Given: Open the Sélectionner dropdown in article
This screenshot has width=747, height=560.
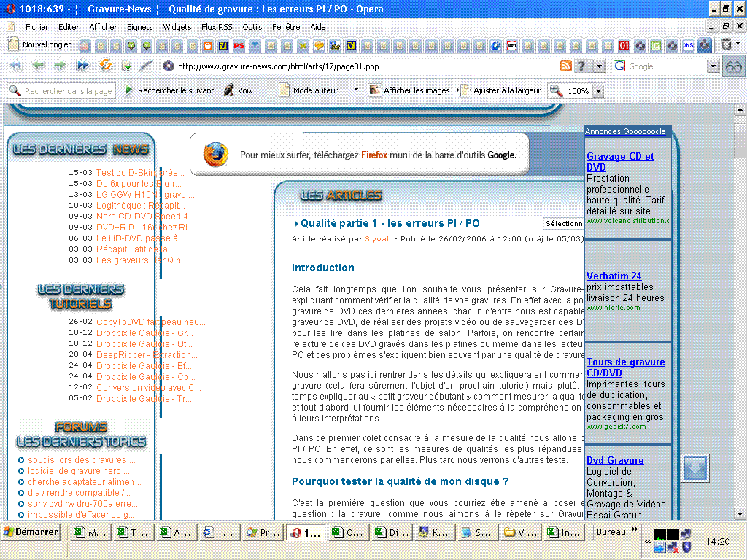Looking at the screenshot, I should 563,223.
